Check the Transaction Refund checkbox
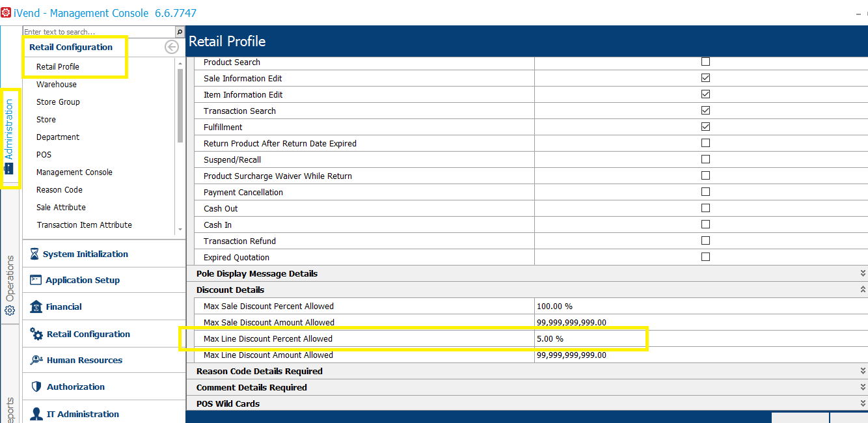868x423 pixels. tap(705, 241)
